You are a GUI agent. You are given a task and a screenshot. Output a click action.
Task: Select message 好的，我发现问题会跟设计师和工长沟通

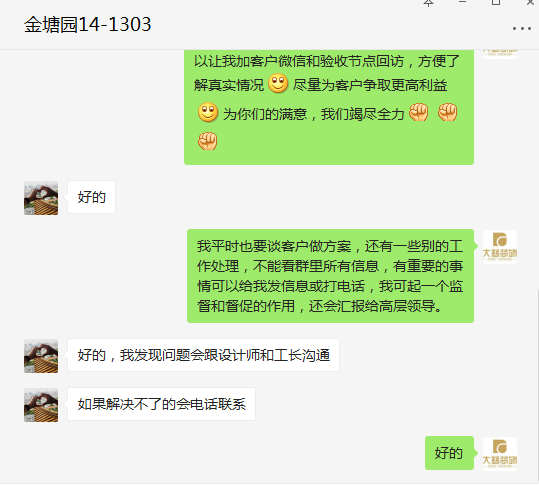204,355
